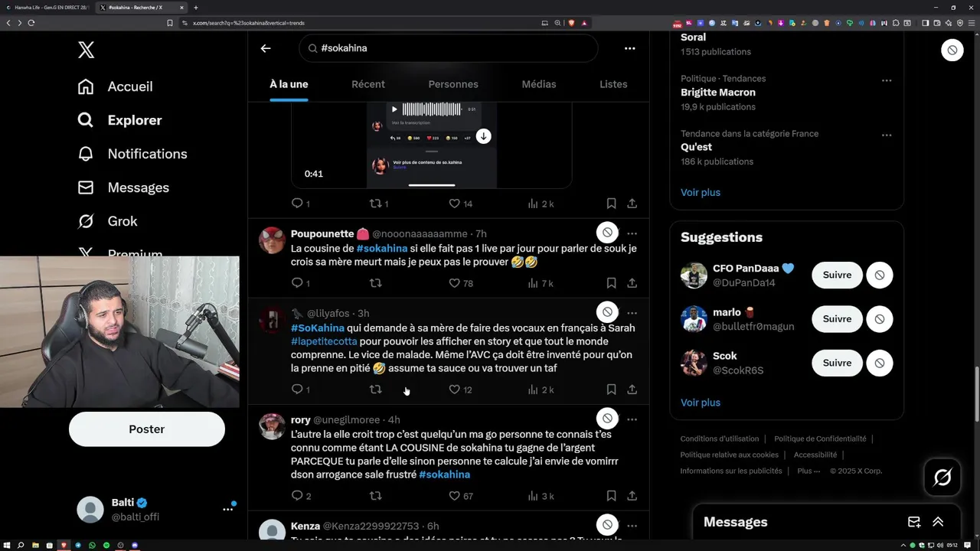Open more options on rory's post
This screenshot has height=551, width=980.
pyautogui.click(x=632, y=419)
